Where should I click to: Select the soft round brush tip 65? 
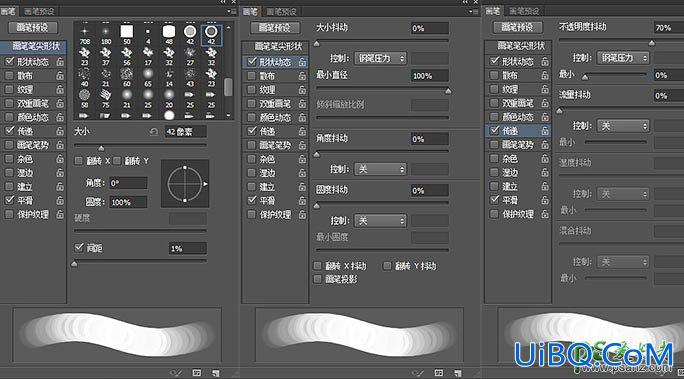tap(148, 77)
